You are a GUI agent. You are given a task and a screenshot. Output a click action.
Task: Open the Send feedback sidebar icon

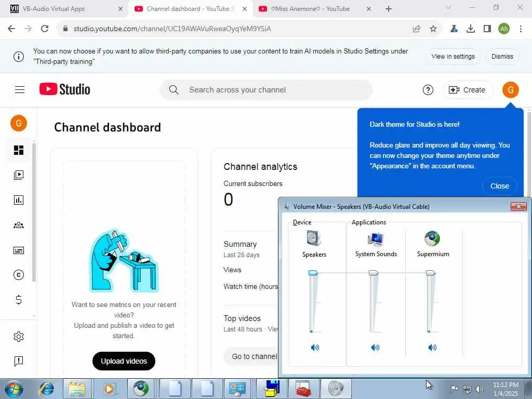click(19, 361)
